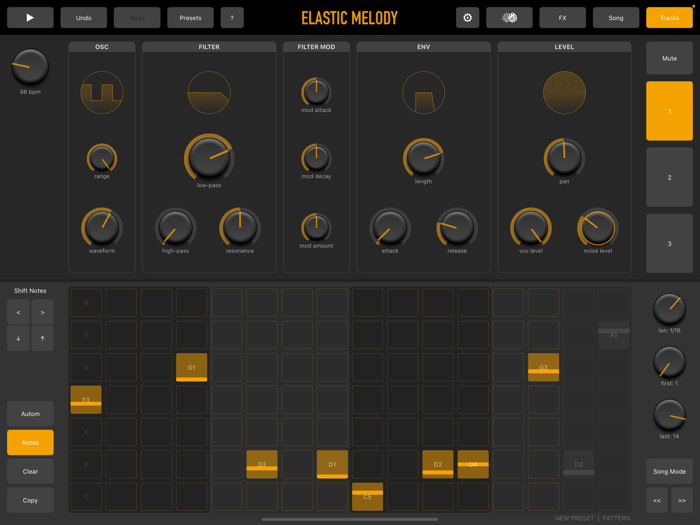Image resolution: width=700 pixels, height=525 pixels.
Task: Open help with the question mark button
Action: pos(232,18)
